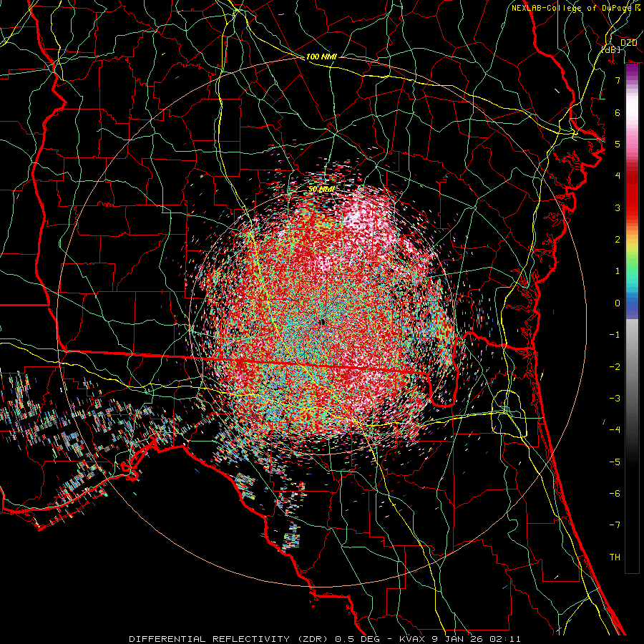Click the -5 value on color scale
The width and height of the screenshot is (644, 644).
tap(615, 462)
